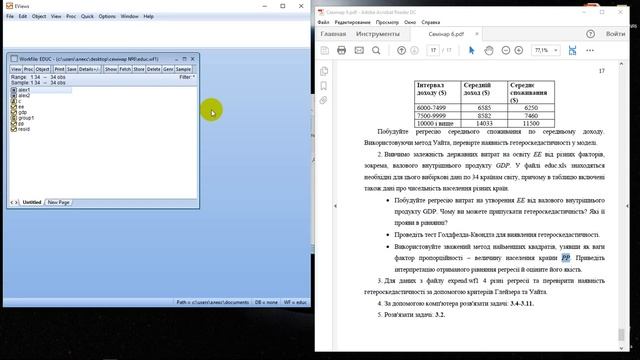The image size is (640, 360).
Task: Open the Window menu in EViews
Action: (129, 16)
